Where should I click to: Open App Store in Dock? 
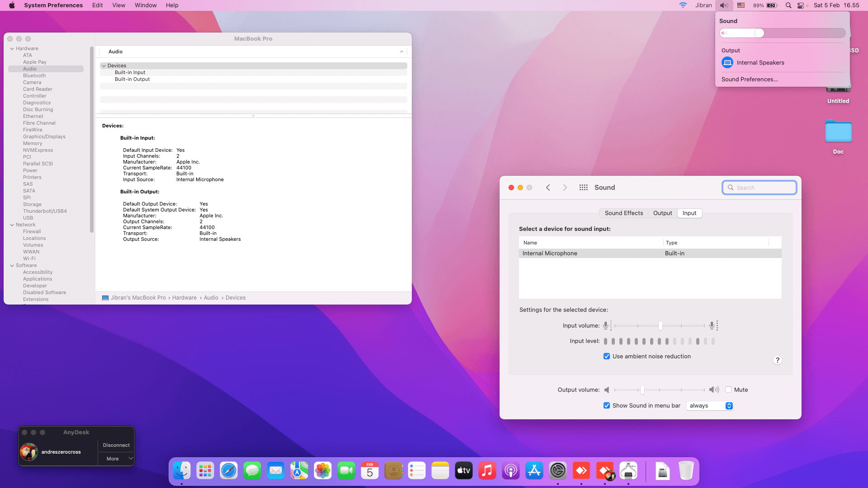(x=534, y=471)
